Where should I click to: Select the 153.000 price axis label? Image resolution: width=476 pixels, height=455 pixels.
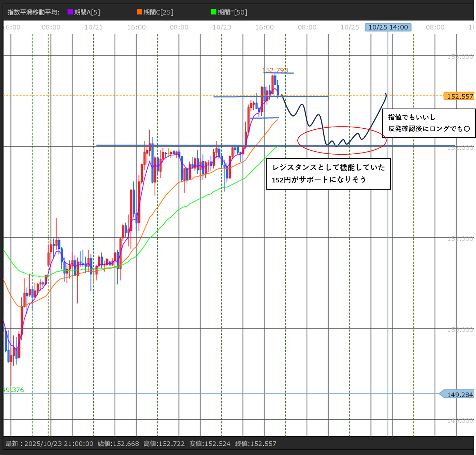click(x=460, y=57)
